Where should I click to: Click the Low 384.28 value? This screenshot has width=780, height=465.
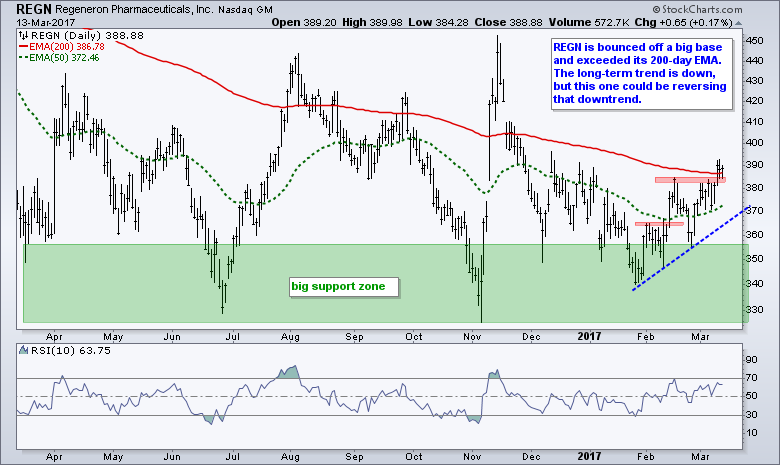click(438, 23)
